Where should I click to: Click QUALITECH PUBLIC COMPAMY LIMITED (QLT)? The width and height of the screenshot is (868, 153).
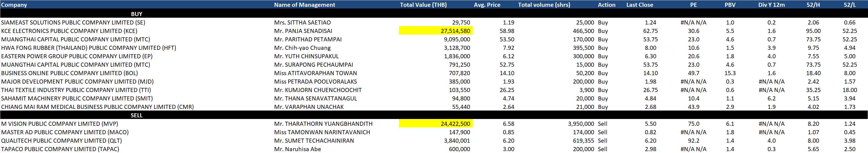tap(61, 140)
